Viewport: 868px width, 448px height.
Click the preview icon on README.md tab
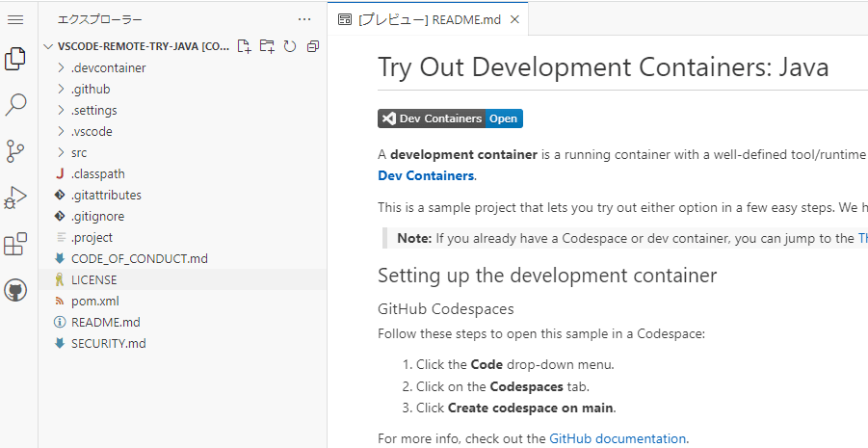click(x=344, y=20)
